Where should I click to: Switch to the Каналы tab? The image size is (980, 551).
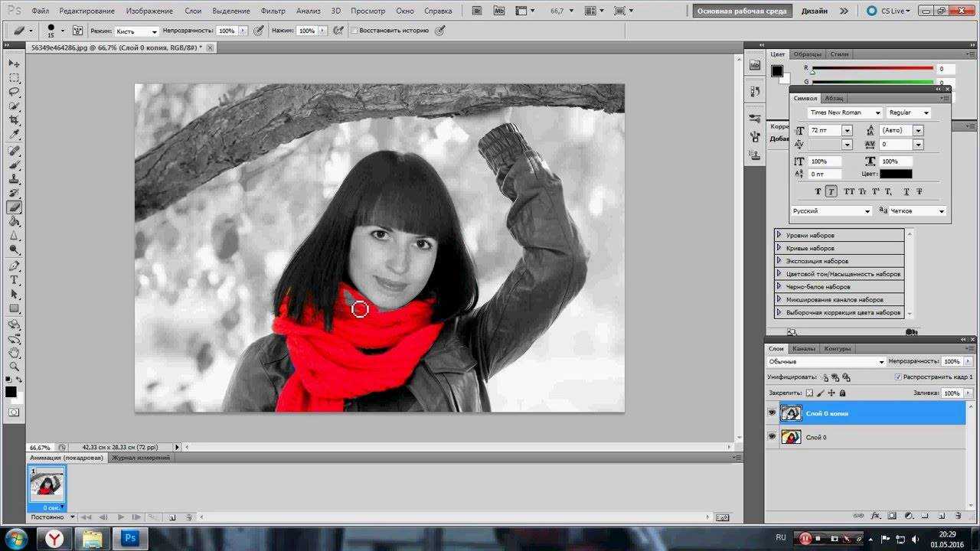coord(803,348)
